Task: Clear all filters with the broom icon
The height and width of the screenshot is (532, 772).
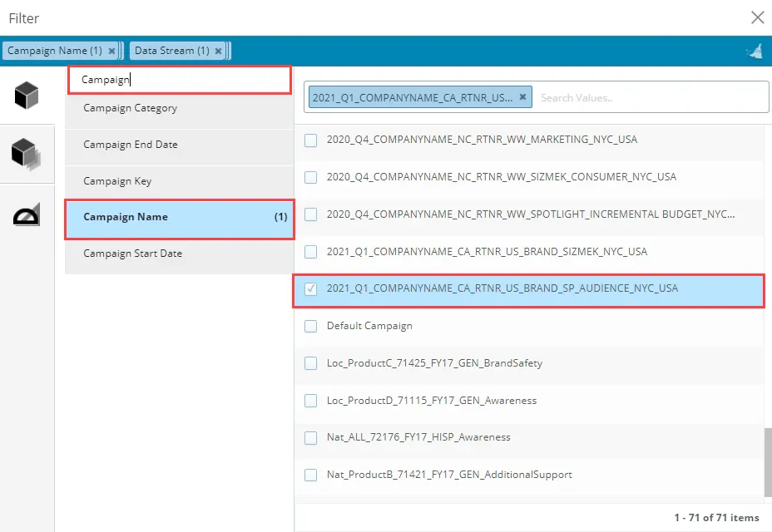Action: coord(755,51)
